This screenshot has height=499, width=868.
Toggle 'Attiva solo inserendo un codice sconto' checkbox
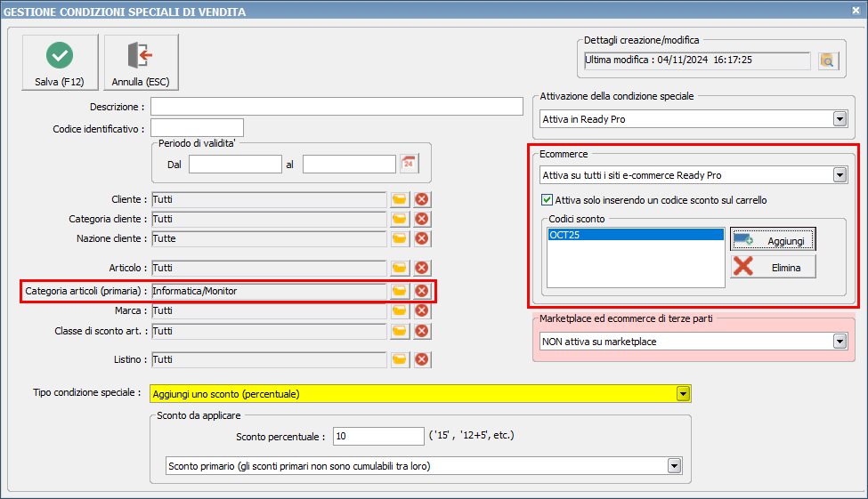pos(547,200)
